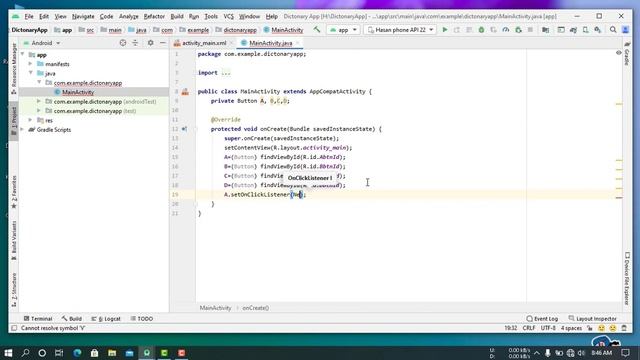Click the sad face feedback icon in status bar
This screenshot has height=360, width=640.
[x=613, y=328]
